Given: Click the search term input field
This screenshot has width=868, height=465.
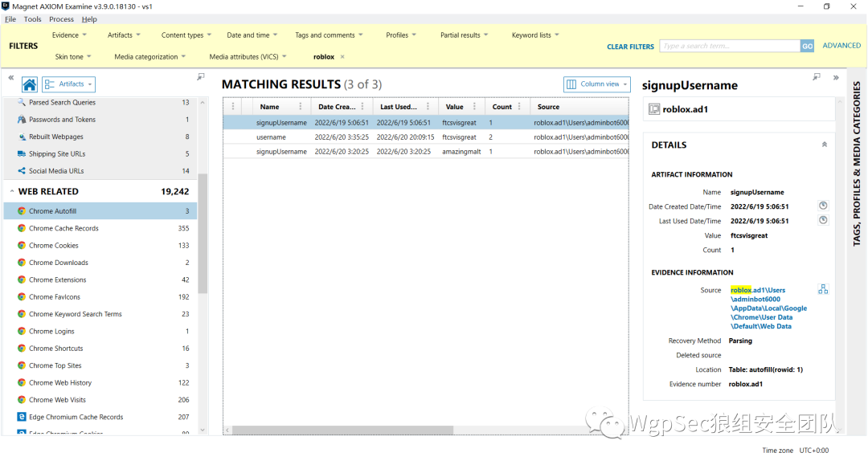Looking at the screenshot, I should click(730, 46).
